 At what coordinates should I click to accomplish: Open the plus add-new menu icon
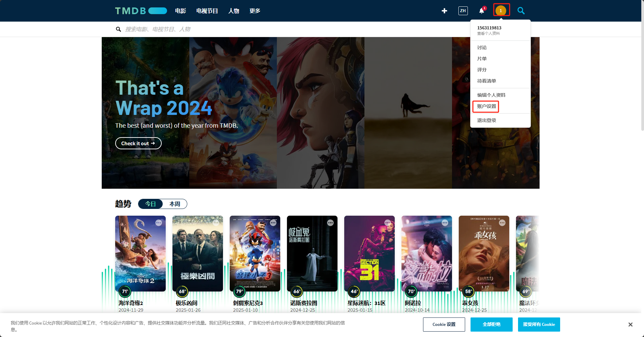[444, 11]
